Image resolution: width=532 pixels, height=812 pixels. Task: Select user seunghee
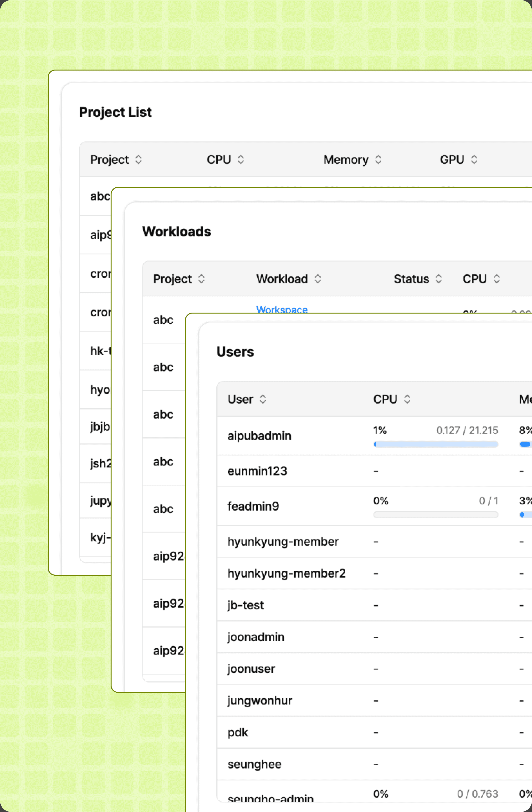(255, 764)
